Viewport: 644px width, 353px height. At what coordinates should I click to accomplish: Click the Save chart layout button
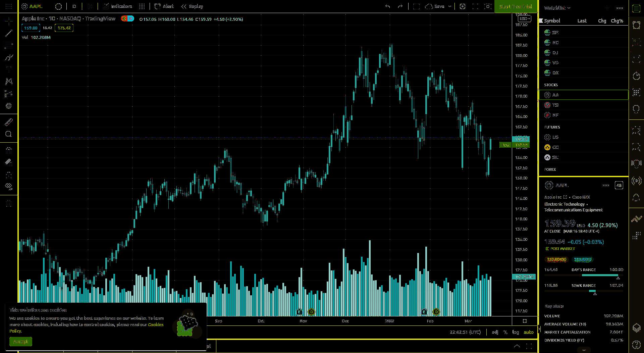(x=435, y=6)
